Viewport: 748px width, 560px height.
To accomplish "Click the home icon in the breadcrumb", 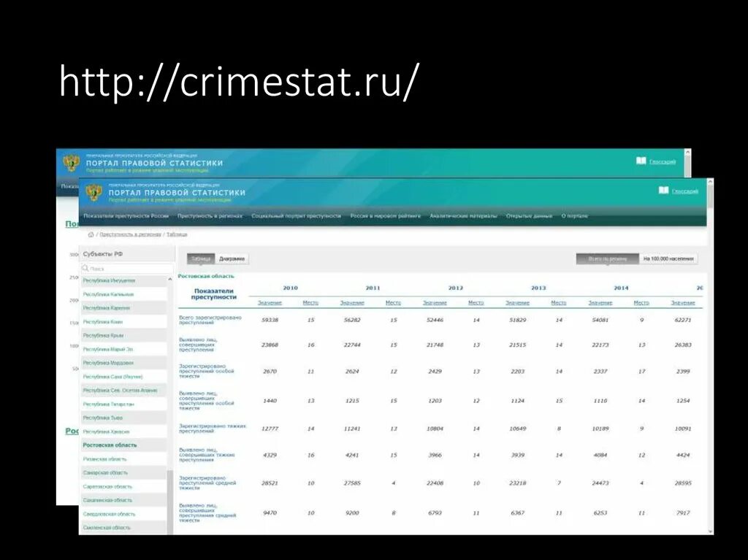I will pos(92,234).
